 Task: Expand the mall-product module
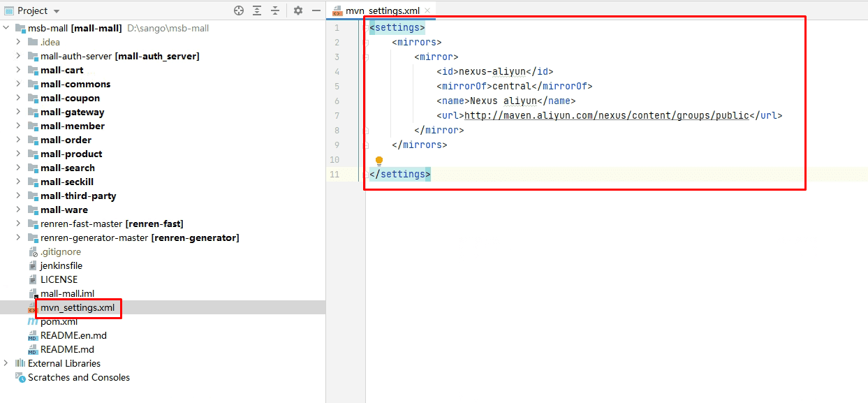tap(19, 154)
